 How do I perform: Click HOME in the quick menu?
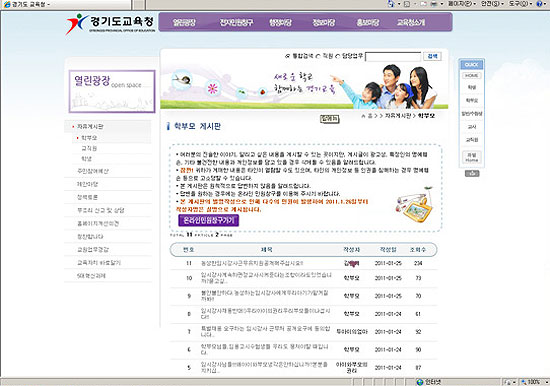coord(471,76)
